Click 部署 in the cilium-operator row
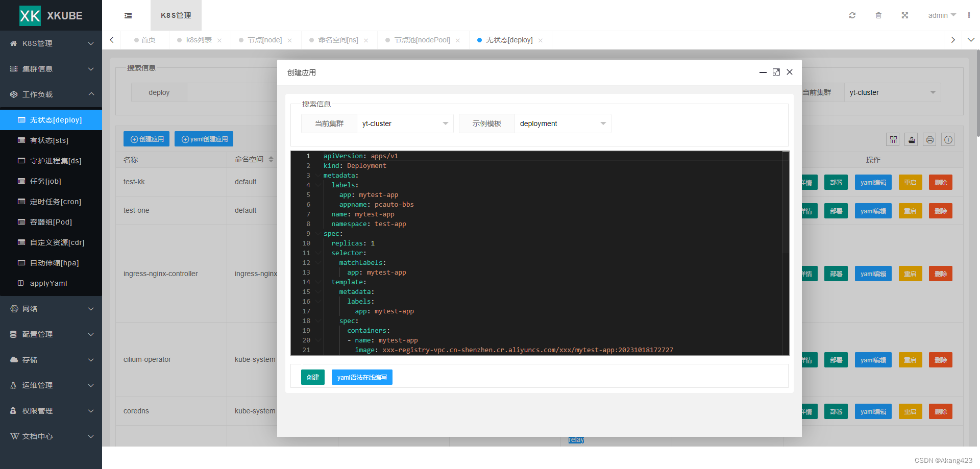Viewport: 980px width, 469px height. coord(836,360)
